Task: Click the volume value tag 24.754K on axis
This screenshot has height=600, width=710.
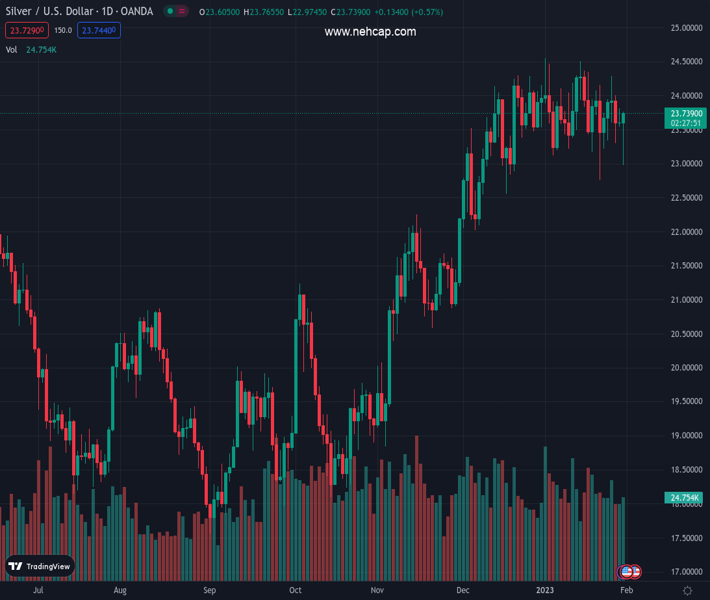Action: tap(685, 497)
